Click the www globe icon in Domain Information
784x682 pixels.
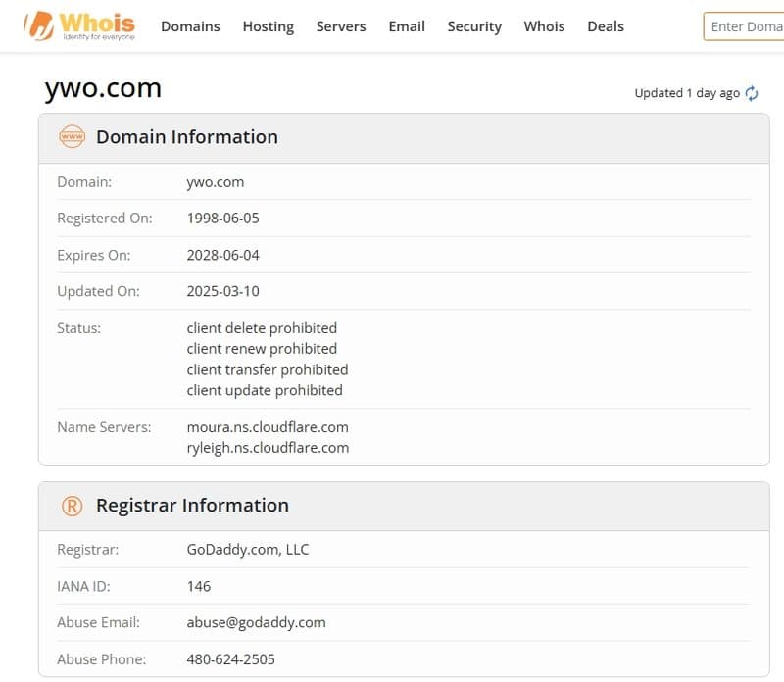72,136
